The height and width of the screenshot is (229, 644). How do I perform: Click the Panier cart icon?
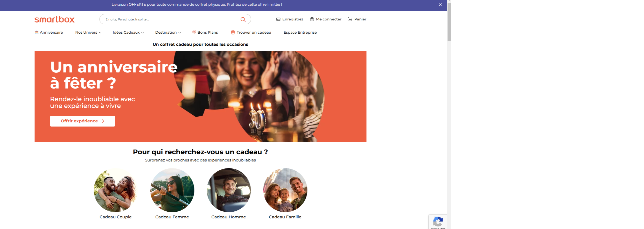coord(350,19)
